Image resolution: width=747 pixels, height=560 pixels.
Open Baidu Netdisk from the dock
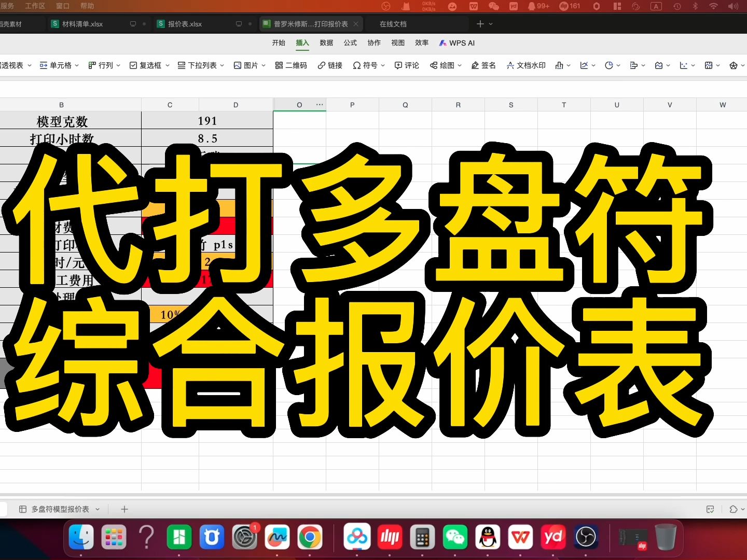click(357, 537)
